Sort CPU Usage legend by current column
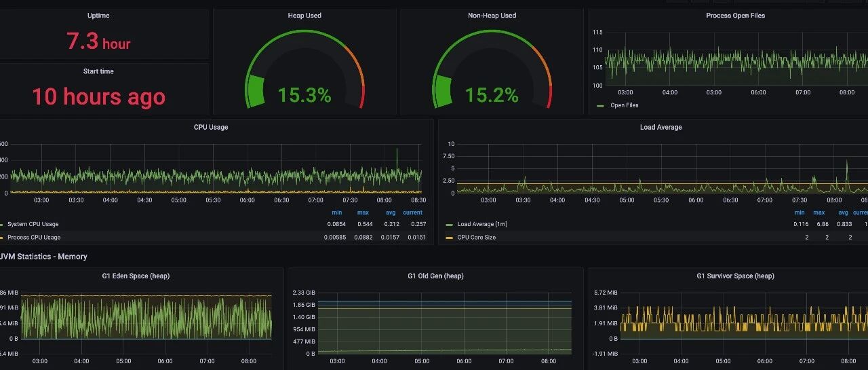Image resolution: width=868 pixels, height=370 pixels. coord(412,212)
